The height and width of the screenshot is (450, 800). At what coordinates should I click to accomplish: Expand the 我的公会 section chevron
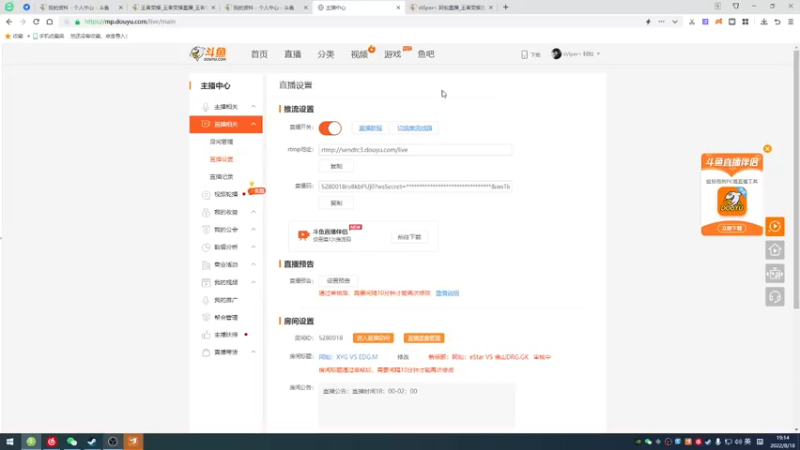point(254,230)
